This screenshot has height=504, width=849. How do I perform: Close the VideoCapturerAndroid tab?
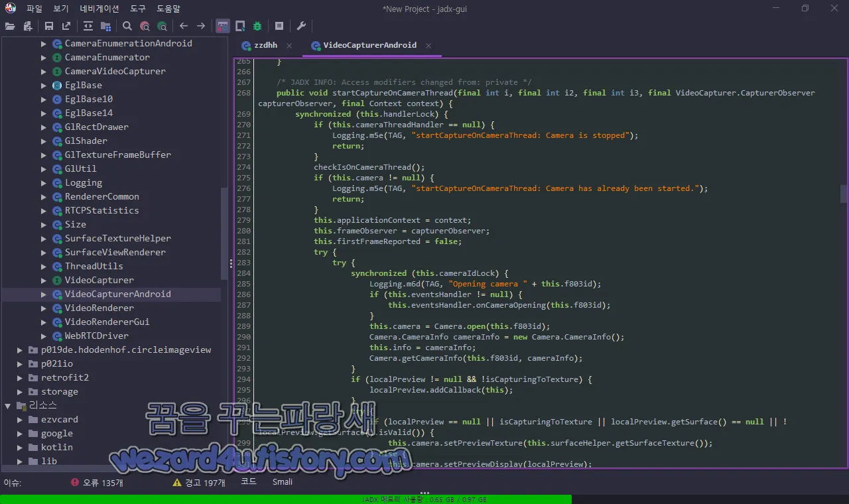428,46
